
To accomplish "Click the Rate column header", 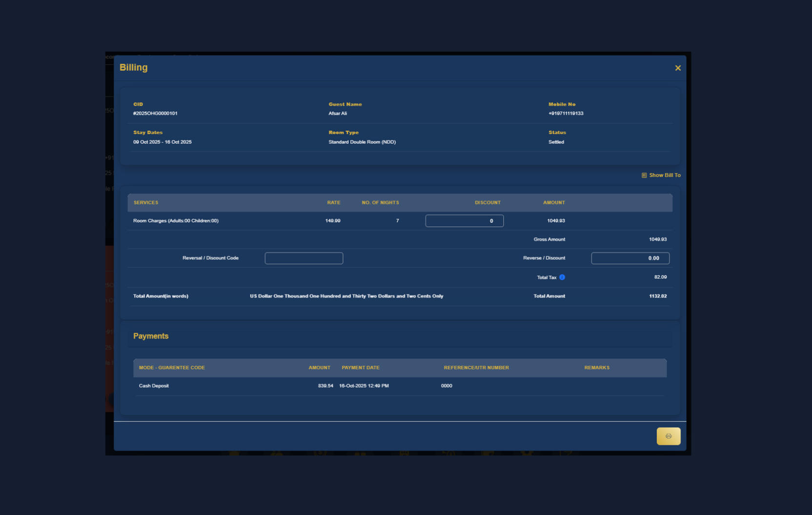I will [333, 202].
